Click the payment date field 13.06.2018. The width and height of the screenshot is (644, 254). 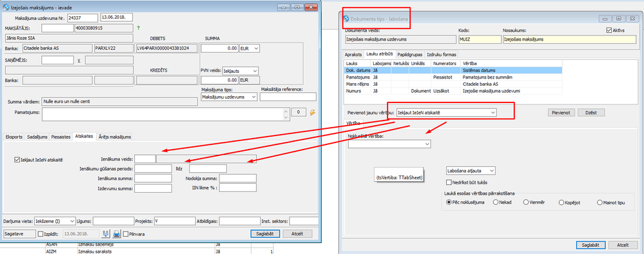[116, 17]
